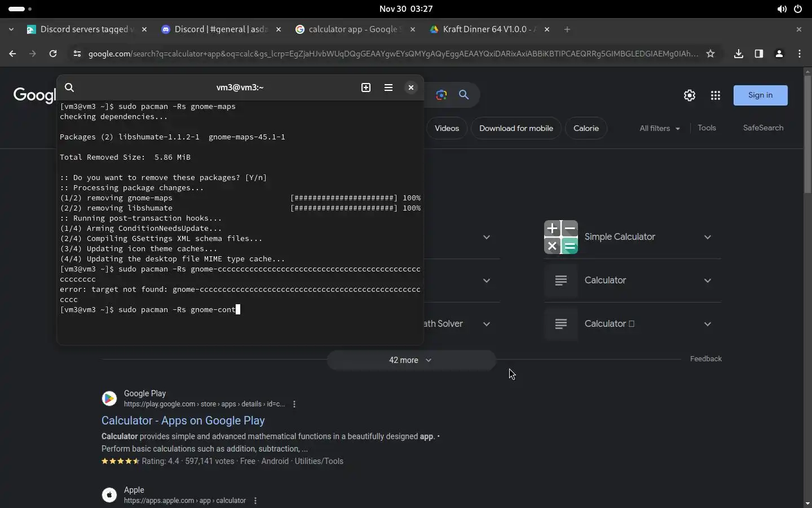
Task: Search by image with Google Lens
Action: point(442,95)
